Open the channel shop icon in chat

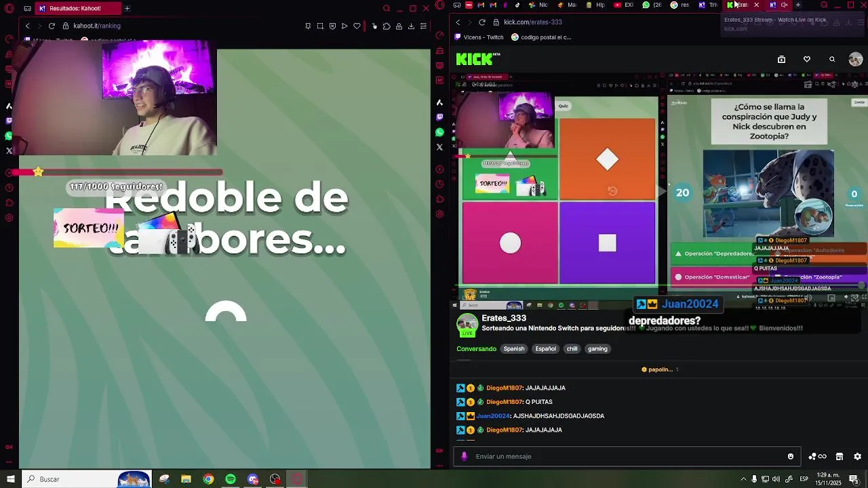[839, 456]
